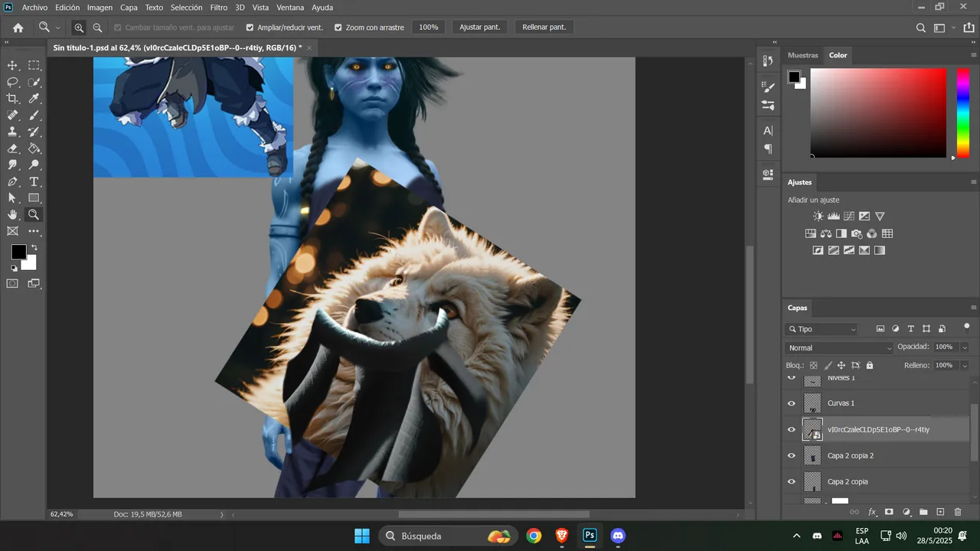This screenshot has width=980, height=551.
Task: Click the Ajustar pant. button
Action: pos(480,28)
